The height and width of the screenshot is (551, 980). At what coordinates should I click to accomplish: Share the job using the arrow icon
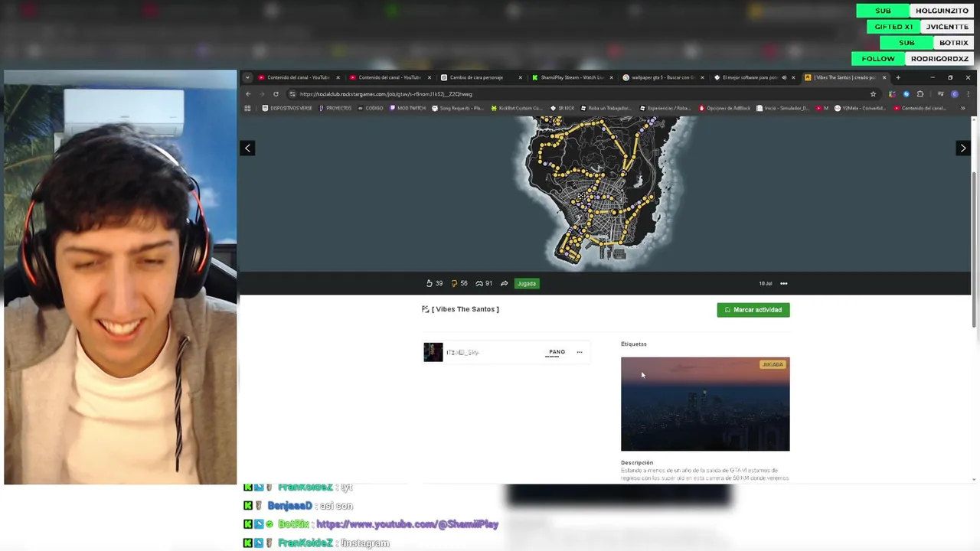point(504,283)
